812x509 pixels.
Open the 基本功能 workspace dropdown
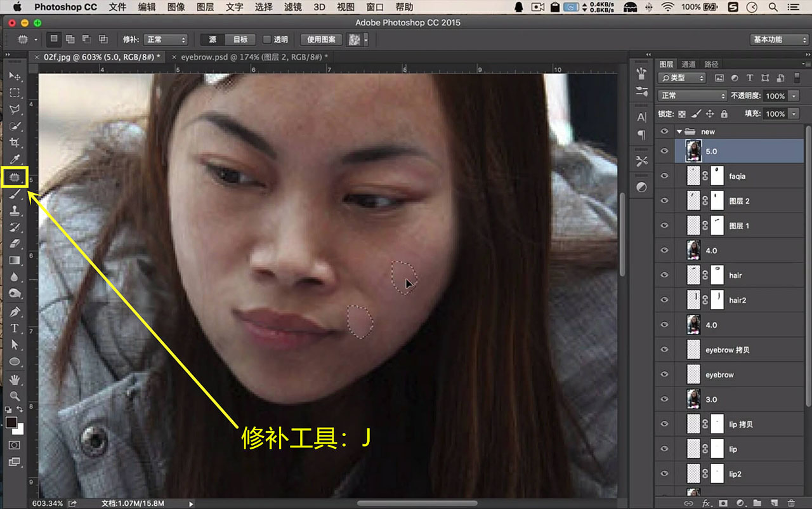(x=779, y=39)
